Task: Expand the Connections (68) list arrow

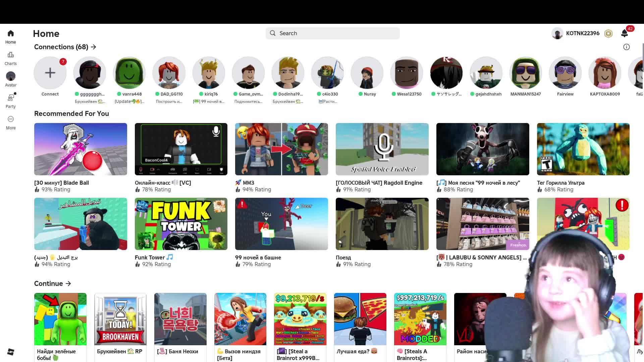Action: [94, 47]
